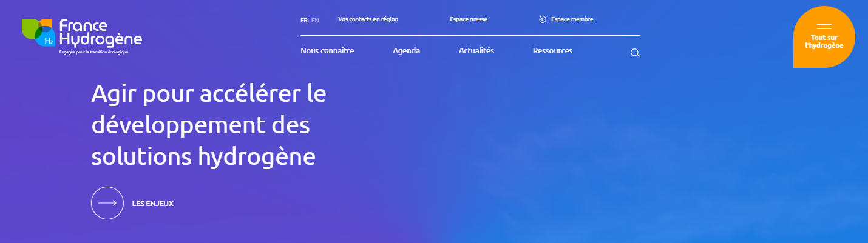The image size is (868, 243).
Task: Click the headline about solutions hydrogène
Action: tap(208, 125)
